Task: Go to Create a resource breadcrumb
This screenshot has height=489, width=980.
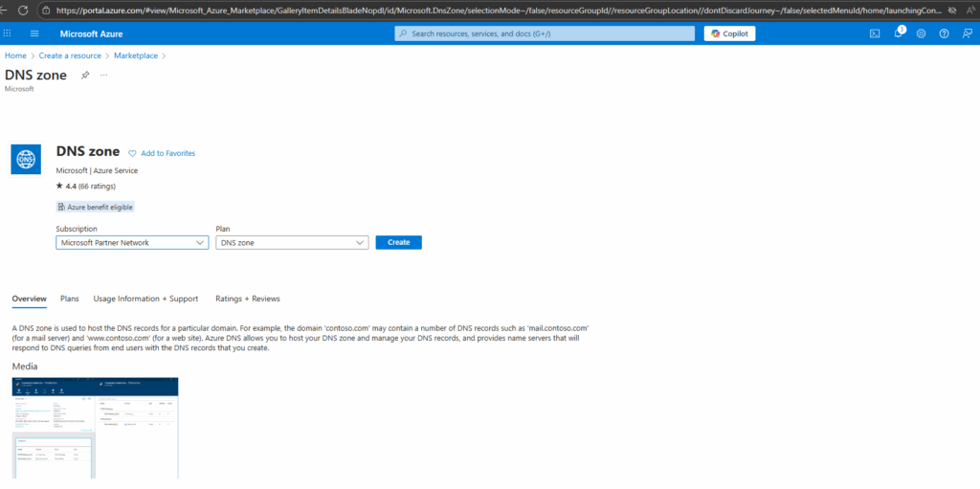Action: click(70, 56)
